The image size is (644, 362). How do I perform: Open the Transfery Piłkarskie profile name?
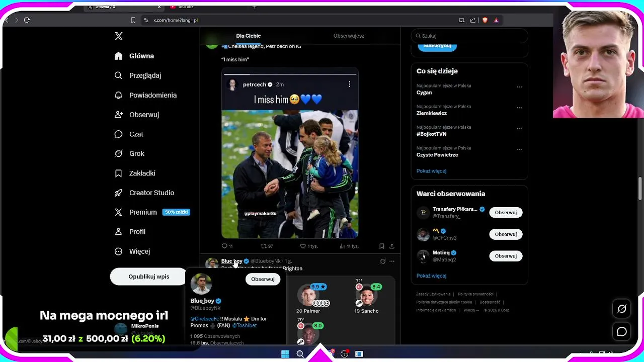pos(455,209)
